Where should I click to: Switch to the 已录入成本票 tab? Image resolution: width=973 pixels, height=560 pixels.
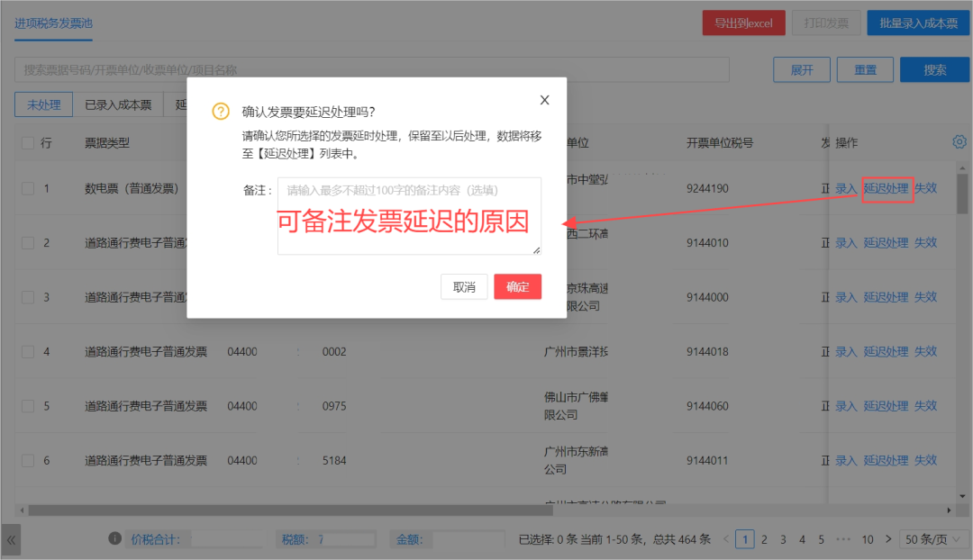point(117,104)
